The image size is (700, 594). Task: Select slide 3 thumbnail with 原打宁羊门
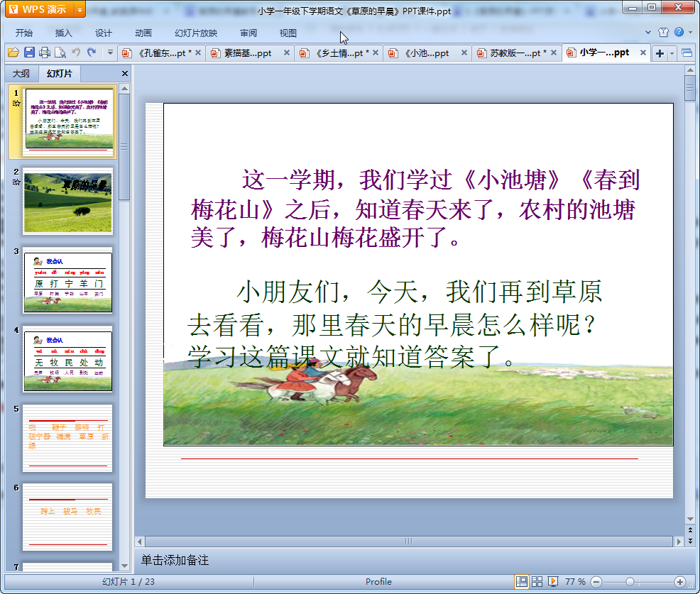[x=68, y=280]
